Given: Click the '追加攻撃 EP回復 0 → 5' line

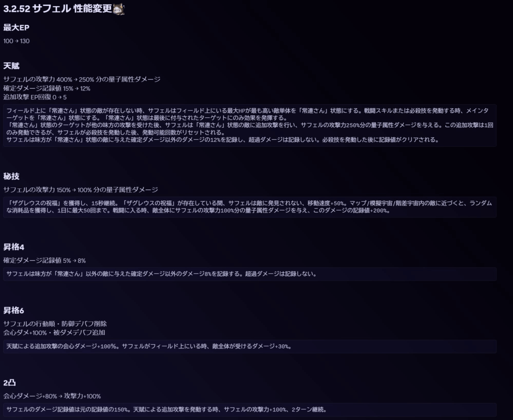Looking at the screenshot, I should click(x=35, y=97).
